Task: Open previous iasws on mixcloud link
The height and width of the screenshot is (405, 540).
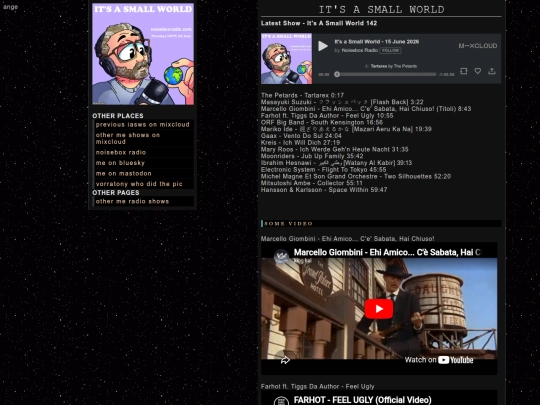Action: 143,125
